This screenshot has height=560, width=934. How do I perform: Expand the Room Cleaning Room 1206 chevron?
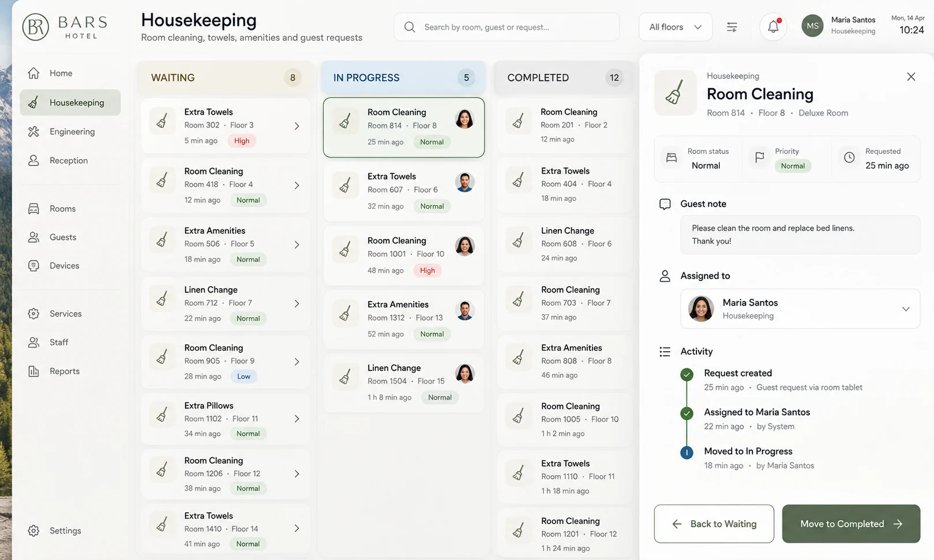(x=297, y=474)
